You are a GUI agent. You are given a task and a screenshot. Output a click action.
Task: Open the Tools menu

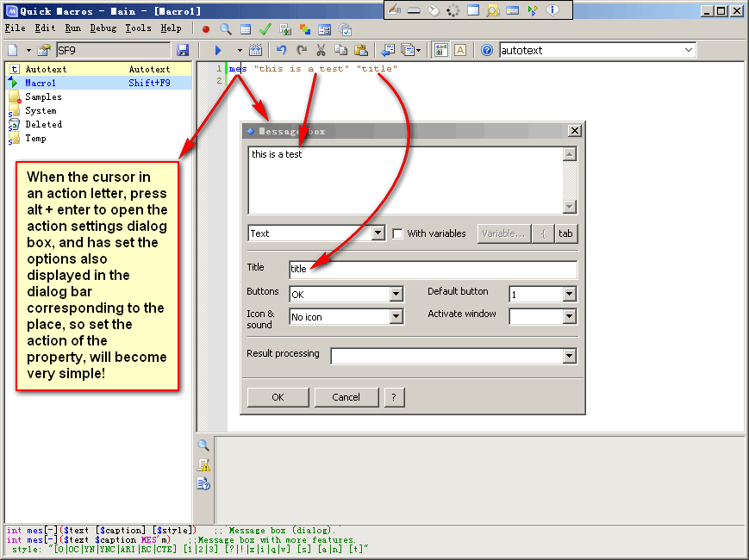pos(138,28)
